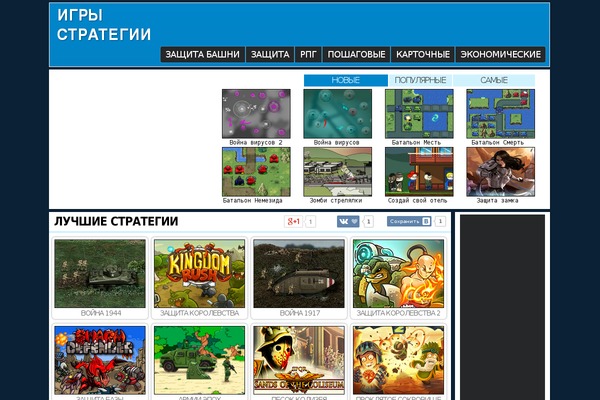Open the Sands of the Coliseum image
Screen dimensions: 600x400
[299, 360]
